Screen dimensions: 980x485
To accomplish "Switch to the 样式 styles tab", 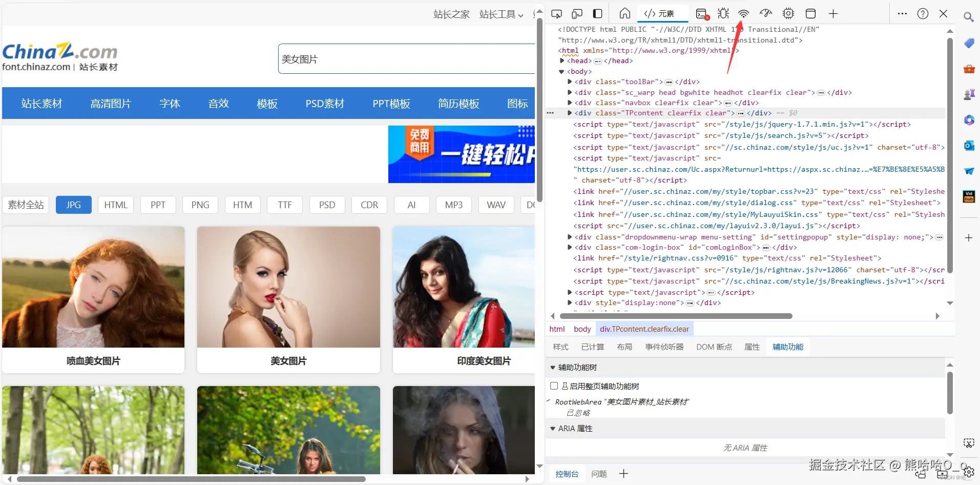I will coord(560,347).
